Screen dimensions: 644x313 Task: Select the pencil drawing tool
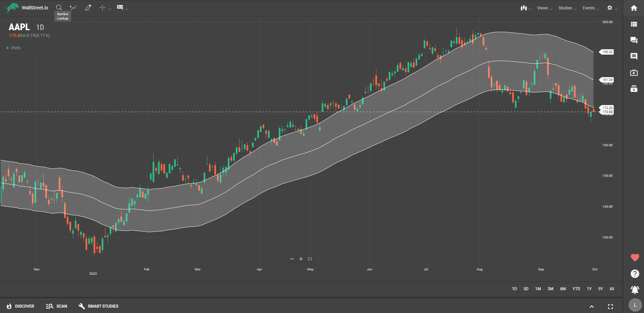tap(88, 7)
